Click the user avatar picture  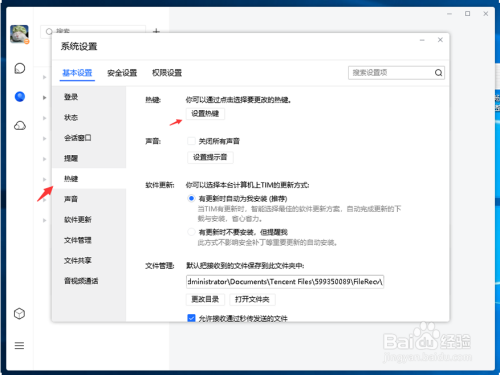click(19, 34)
